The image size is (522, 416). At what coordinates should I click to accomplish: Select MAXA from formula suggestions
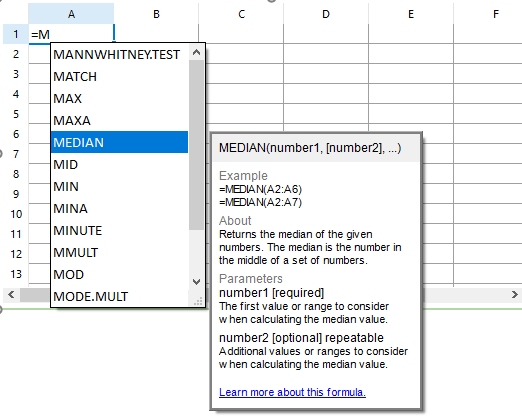coord(119,120)
